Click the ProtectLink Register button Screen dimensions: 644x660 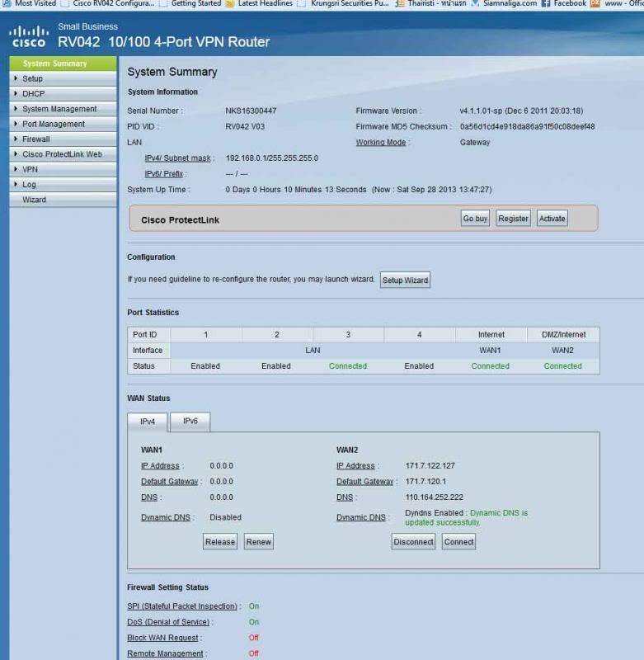click(513, 219)
